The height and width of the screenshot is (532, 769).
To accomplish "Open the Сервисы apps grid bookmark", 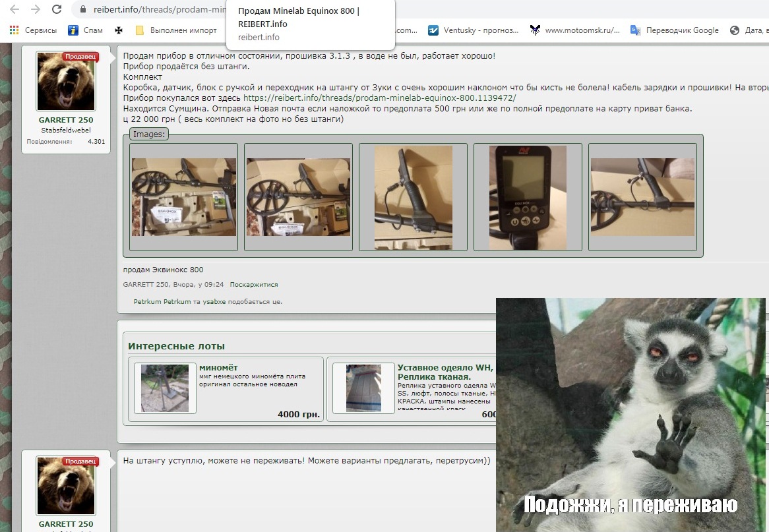I will pyautogui.click(x=34, y=30).
